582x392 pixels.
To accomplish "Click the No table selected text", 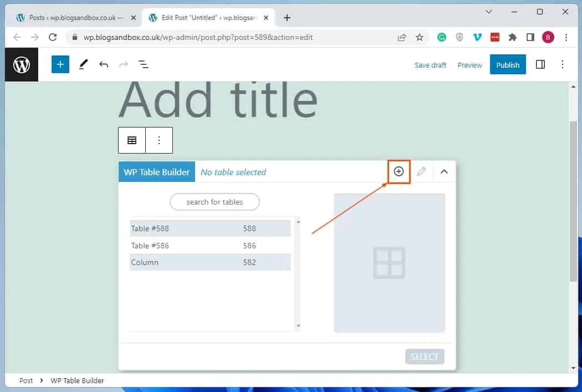I will coord(233,172).
